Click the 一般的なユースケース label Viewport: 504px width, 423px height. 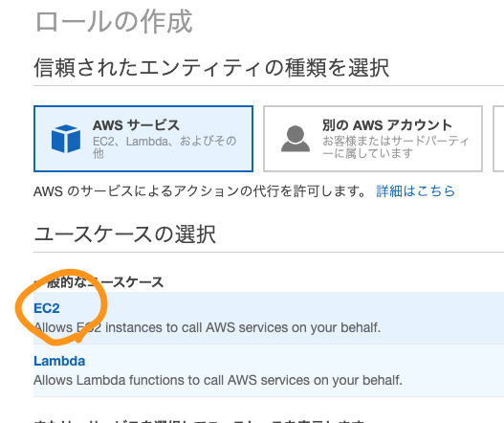(x=99, y=282)
